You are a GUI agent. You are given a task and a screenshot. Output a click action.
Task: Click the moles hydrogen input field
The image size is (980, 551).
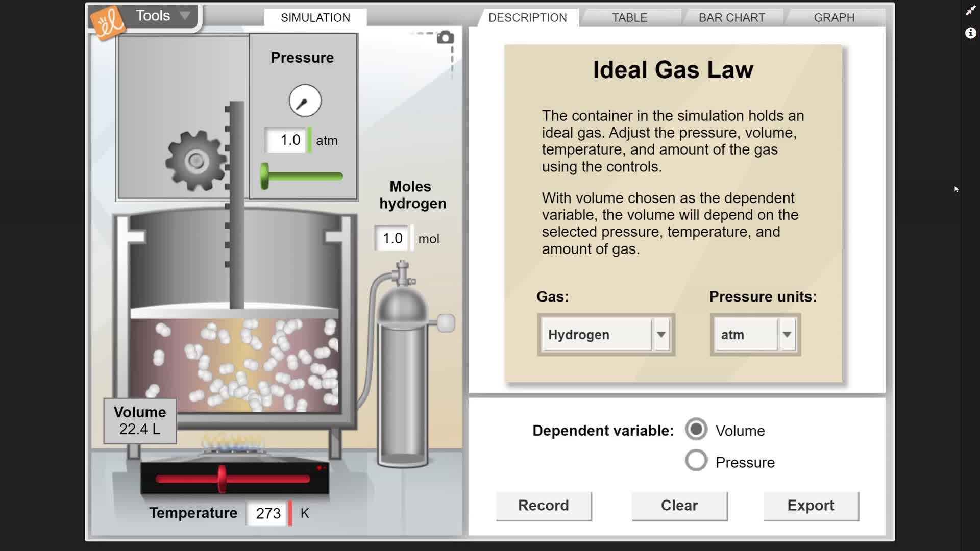[392, 238]
